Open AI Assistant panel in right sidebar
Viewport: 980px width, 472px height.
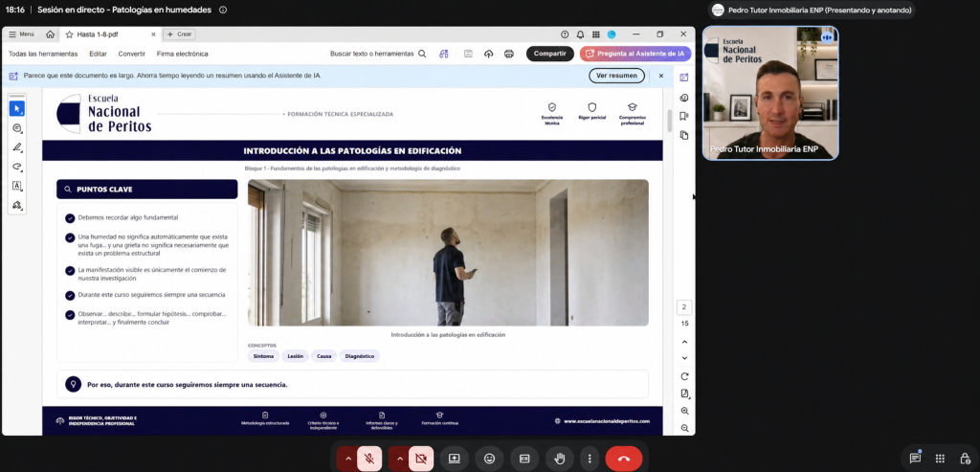[684, 78]
